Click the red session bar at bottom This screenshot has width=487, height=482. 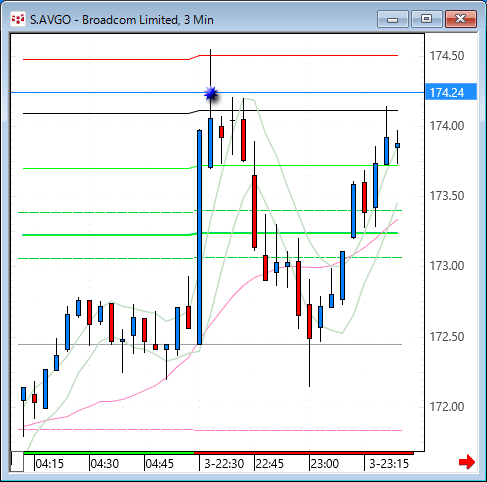304,453
